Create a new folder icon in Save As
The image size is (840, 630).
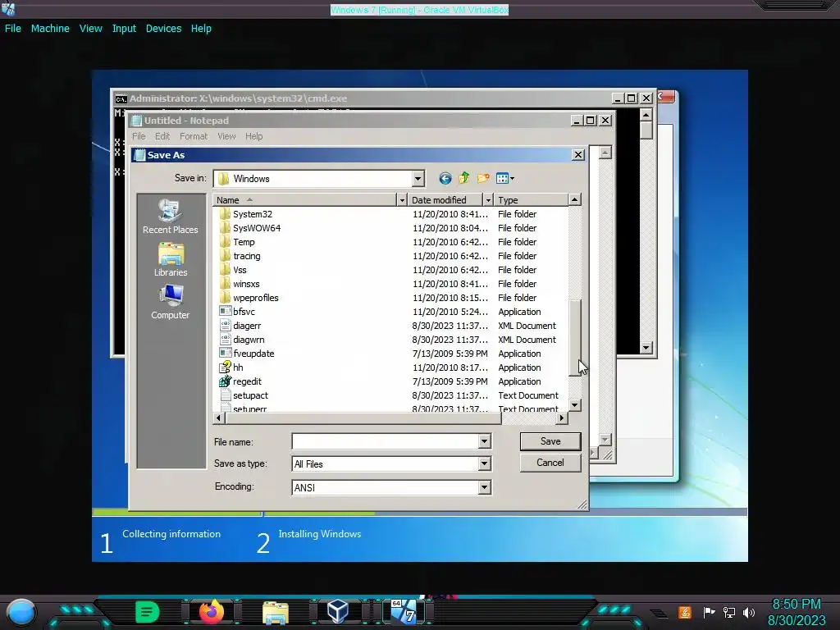[x=483, y=178]
